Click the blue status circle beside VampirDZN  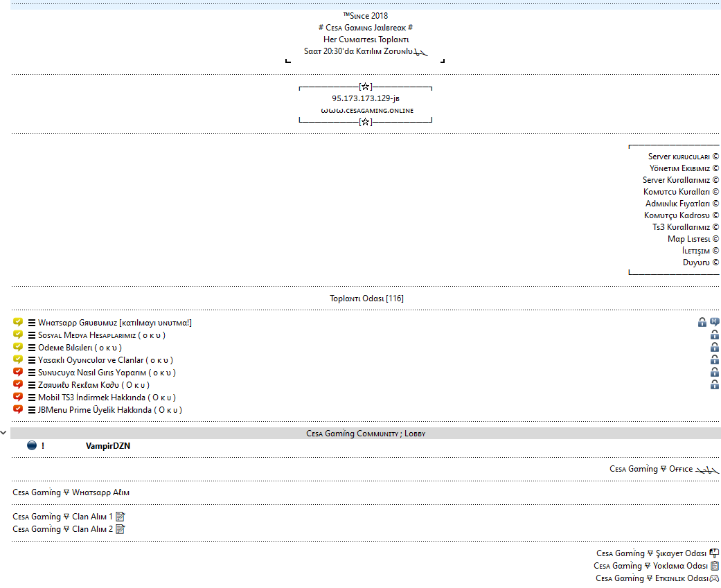(x=32, y=445)
